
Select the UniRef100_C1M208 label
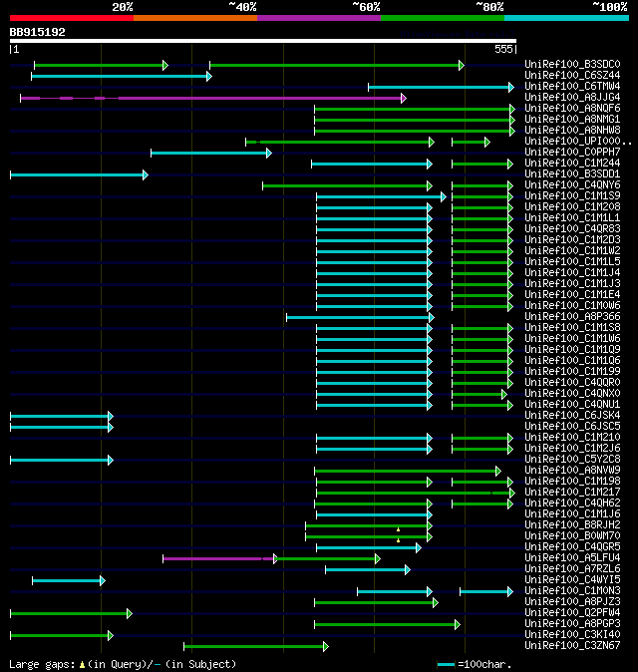pyautogui.click(x=572, y=207)
